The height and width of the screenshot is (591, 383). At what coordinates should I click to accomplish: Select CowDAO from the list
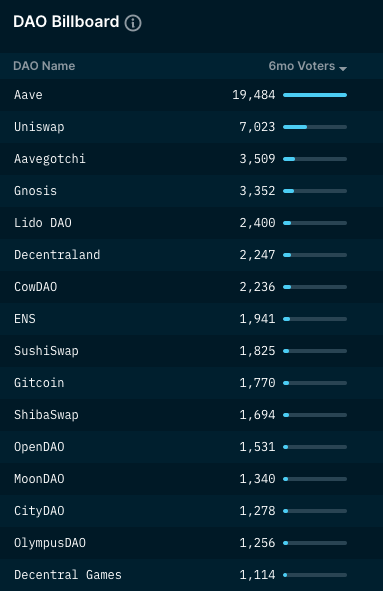click(x=192, y=287)
